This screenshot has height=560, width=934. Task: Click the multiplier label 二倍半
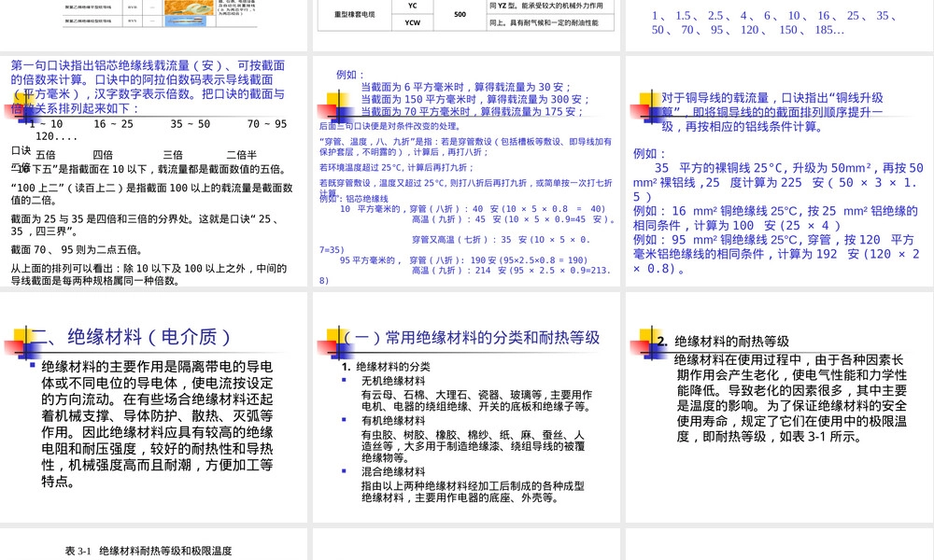(x=241, y=155)
